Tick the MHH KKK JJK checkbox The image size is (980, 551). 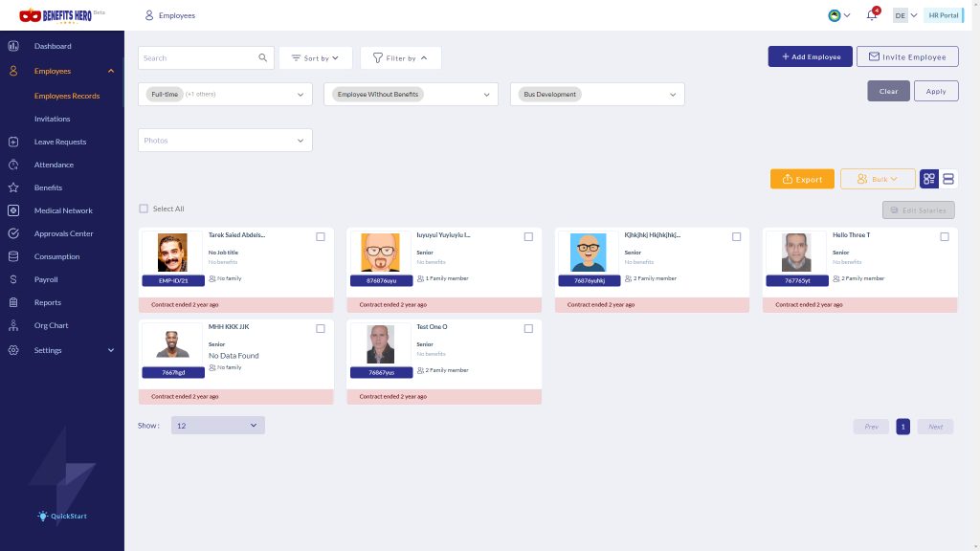[x=321, y=329]
